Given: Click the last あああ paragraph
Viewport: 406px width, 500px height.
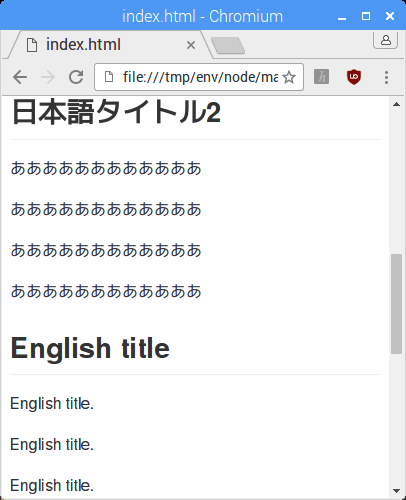Looking at the screenshot, I should click(106, 291).
